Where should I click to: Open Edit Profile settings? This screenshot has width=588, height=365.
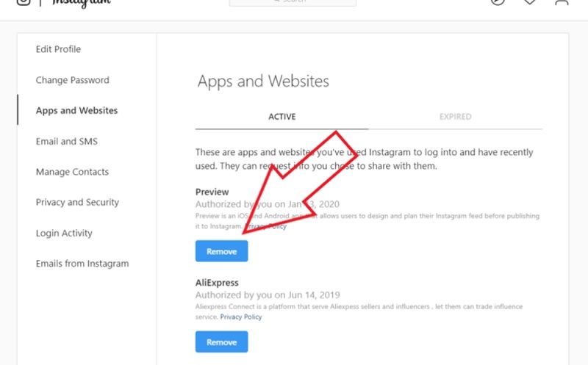tap(58, 49)
